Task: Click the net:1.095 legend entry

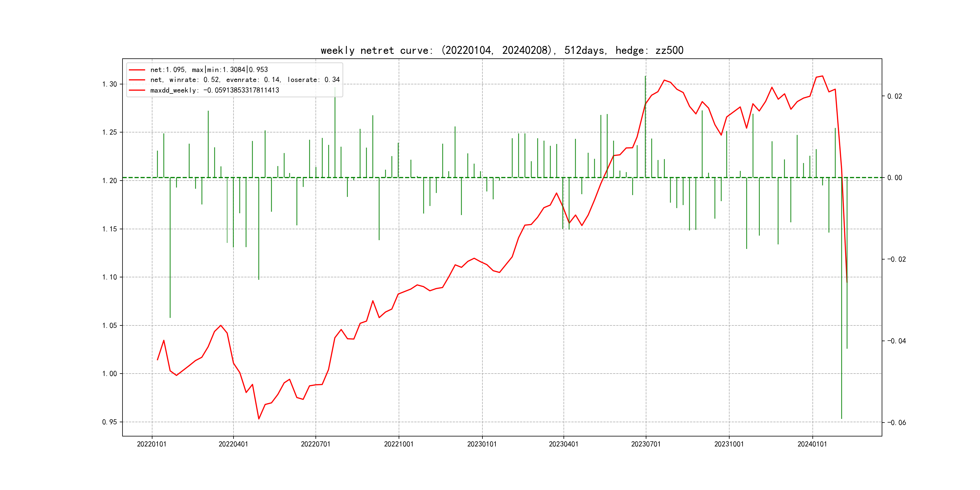Action: coord(209,70)
